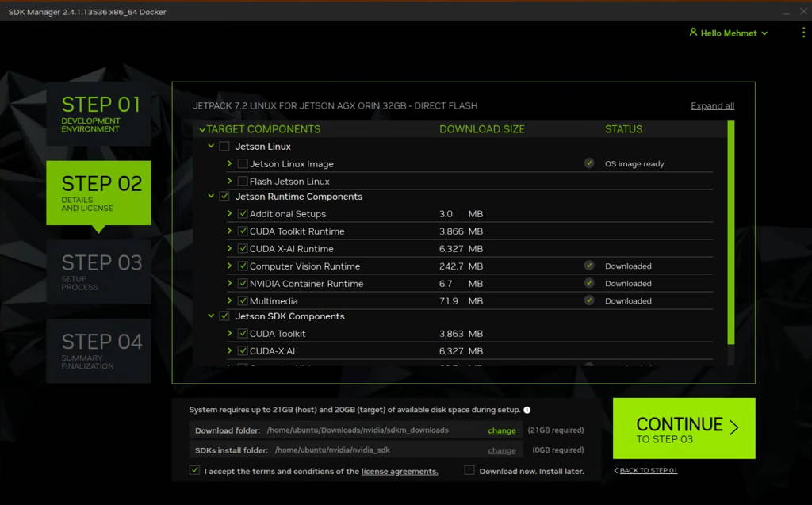Click the user profile icon

(x=693, y=33)
